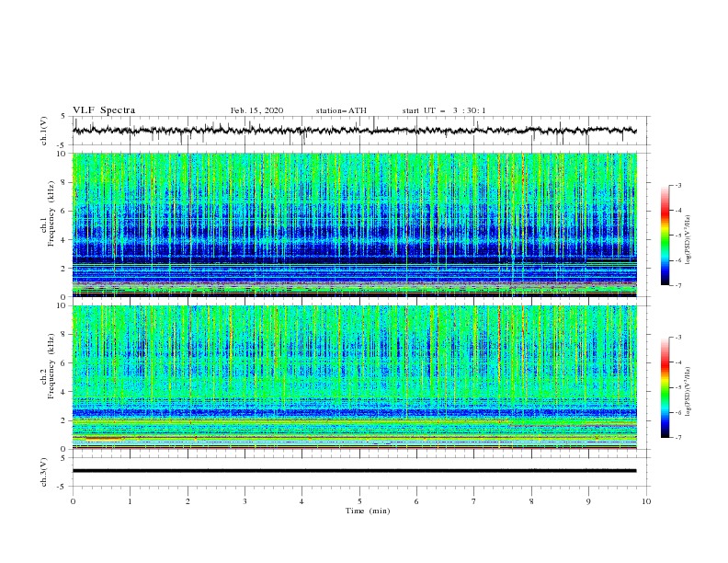Click the log(PSD) label beside ch.1 color bar

688,240
